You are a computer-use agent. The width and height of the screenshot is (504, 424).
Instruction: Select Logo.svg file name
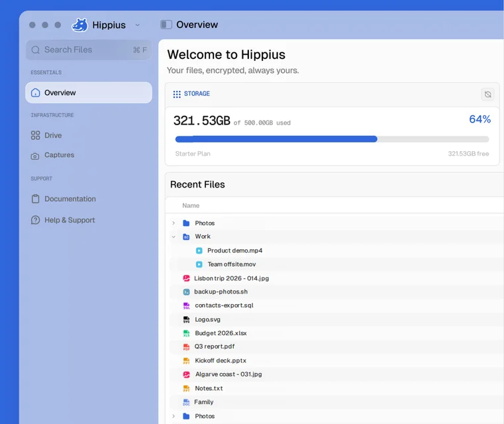point(208,319)
